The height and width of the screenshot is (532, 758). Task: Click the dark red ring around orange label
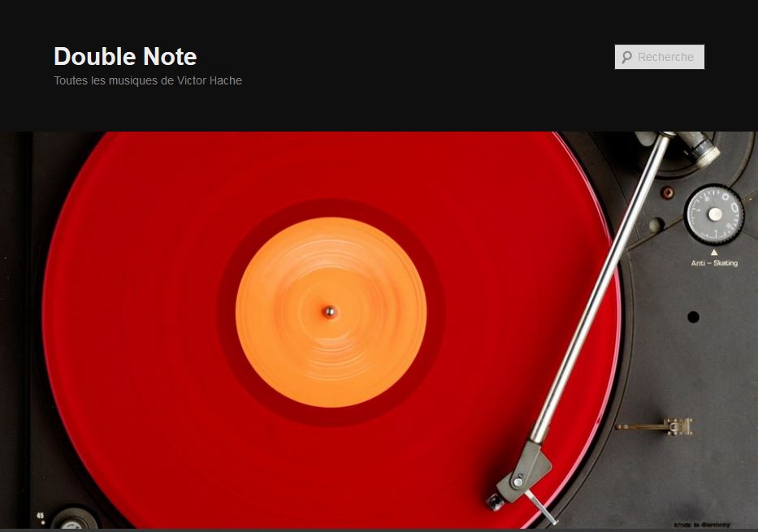(x=331, y=208)
